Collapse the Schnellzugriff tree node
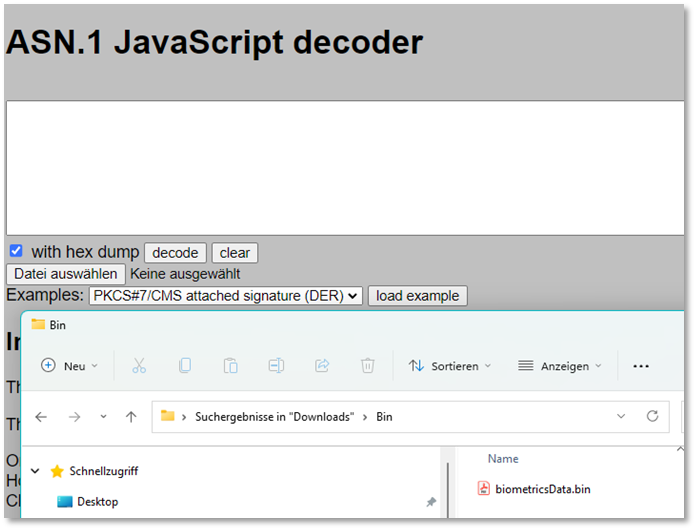Viewport: 697px width, 531px height. coord(36,471)
